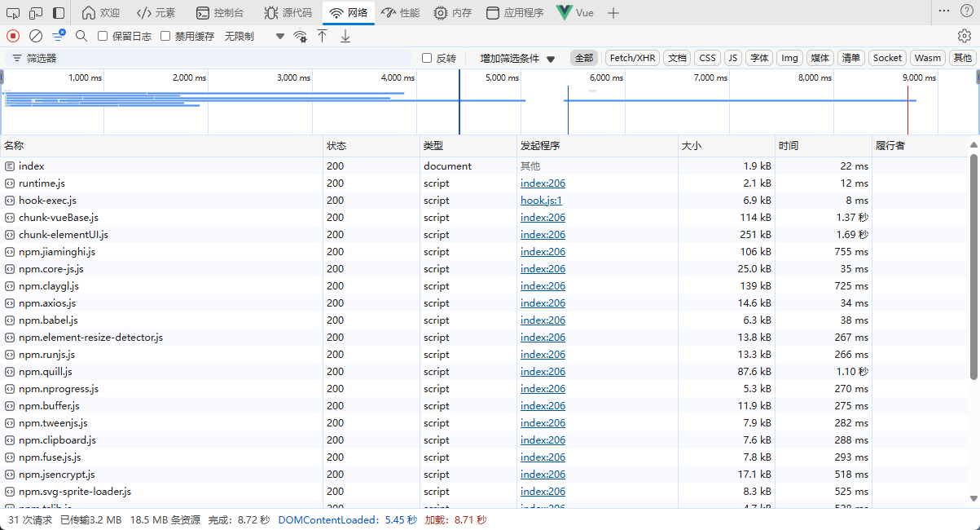Select the 全部 filter button
The height and width of the screenshot is (530, 980).
584,58
